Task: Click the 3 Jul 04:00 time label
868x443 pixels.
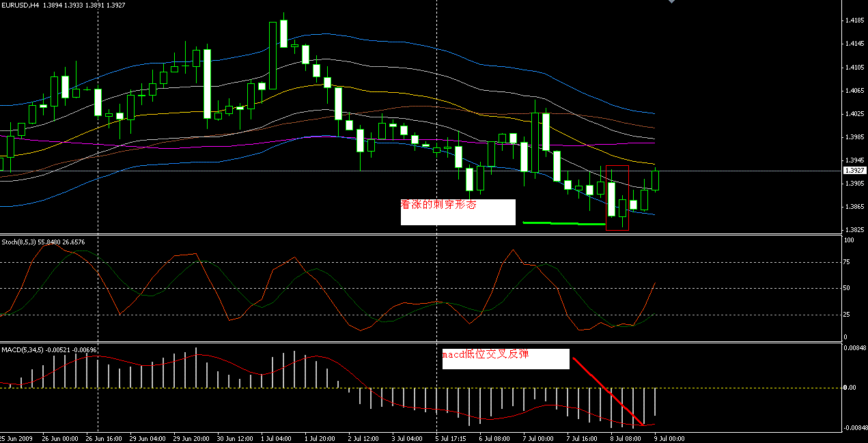Action: [x=408, y=438]
